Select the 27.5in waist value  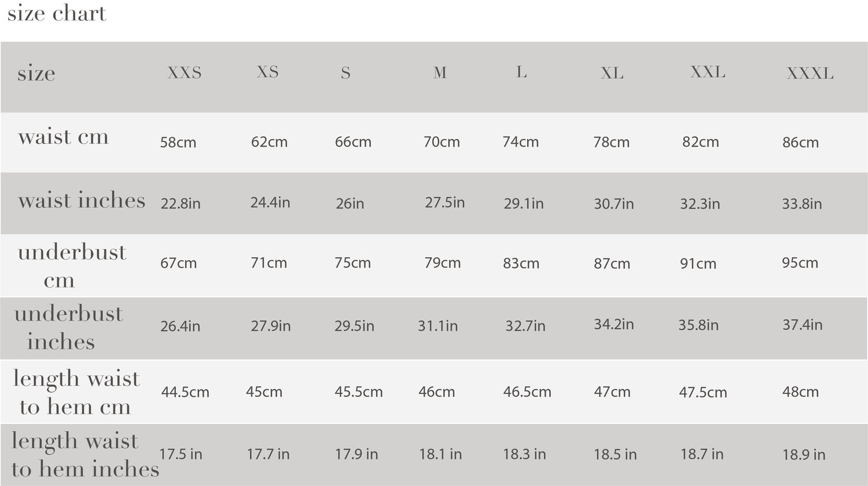click(x=445, y=202)
